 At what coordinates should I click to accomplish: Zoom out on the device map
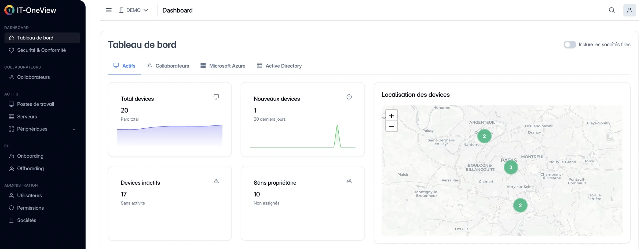(x=391, y=127)
